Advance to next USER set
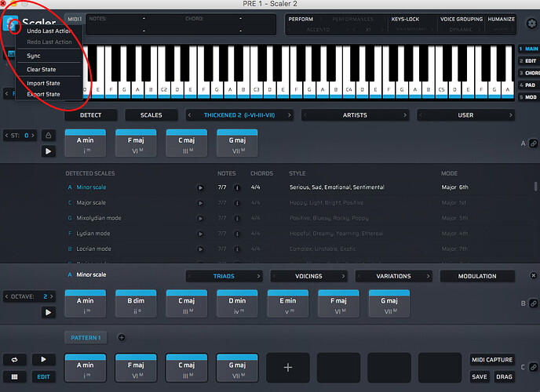 510,115
